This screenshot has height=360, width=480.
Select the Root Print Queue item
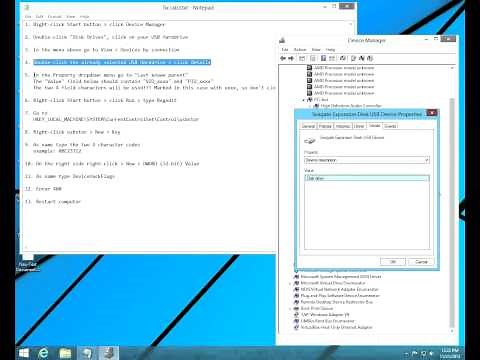tap(317, 308)
